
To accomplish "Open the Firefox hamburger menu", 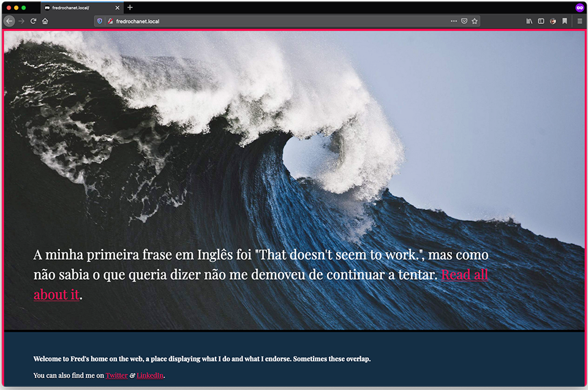I will tap(580, 21).
